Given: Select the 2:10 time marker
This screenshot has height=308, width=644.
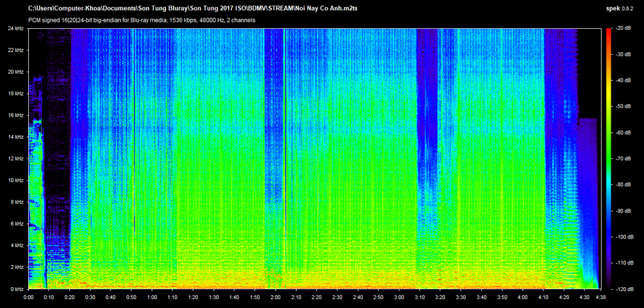Looking at the screenshot, I should point(296,297).
